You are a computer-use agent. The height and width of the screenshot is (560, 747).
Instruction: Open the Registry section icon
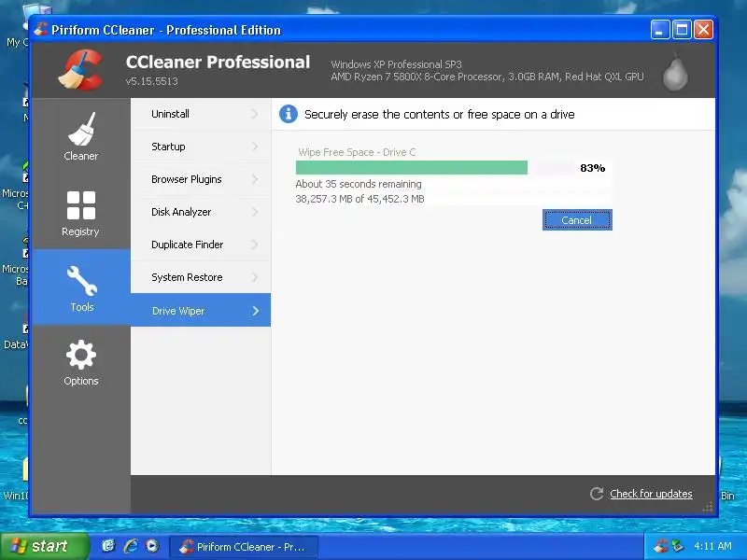(81, 205)
